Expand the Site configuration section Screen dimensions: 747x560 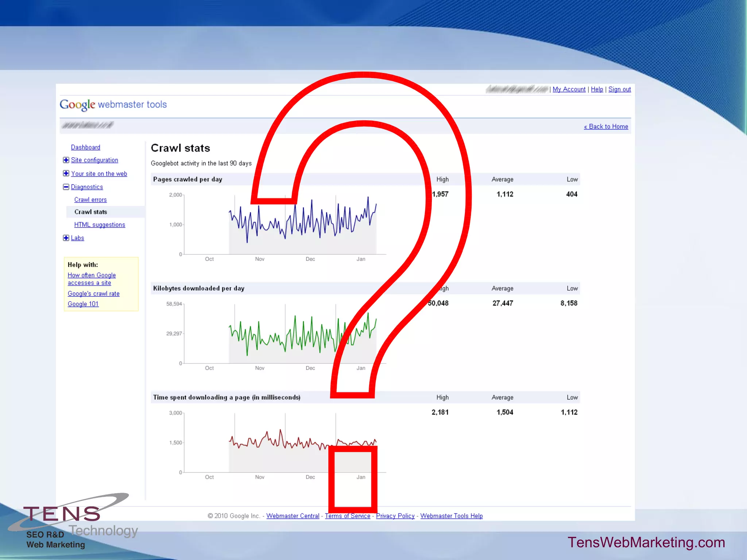66,160
